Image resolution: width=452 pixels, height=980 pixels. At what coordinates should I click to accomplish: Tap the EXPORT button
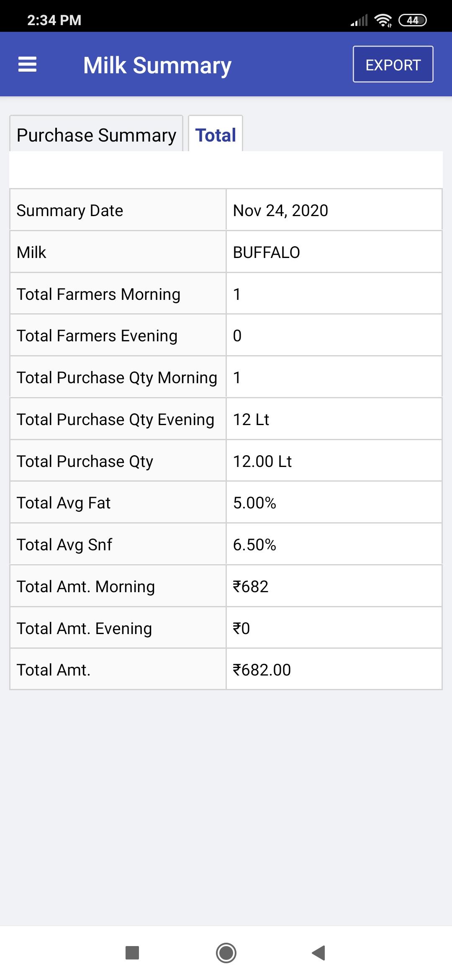(x=393, y=64)
